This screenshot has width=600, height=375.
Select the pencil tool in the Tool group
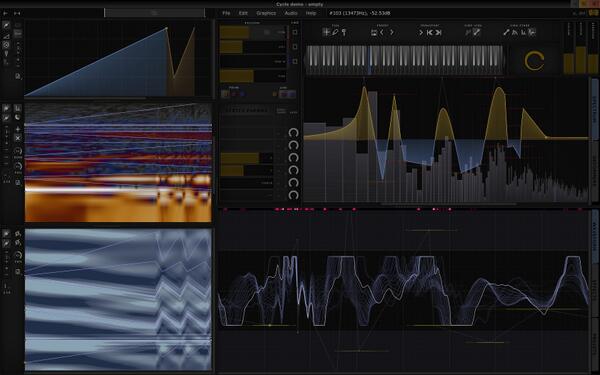coord(335,32)
